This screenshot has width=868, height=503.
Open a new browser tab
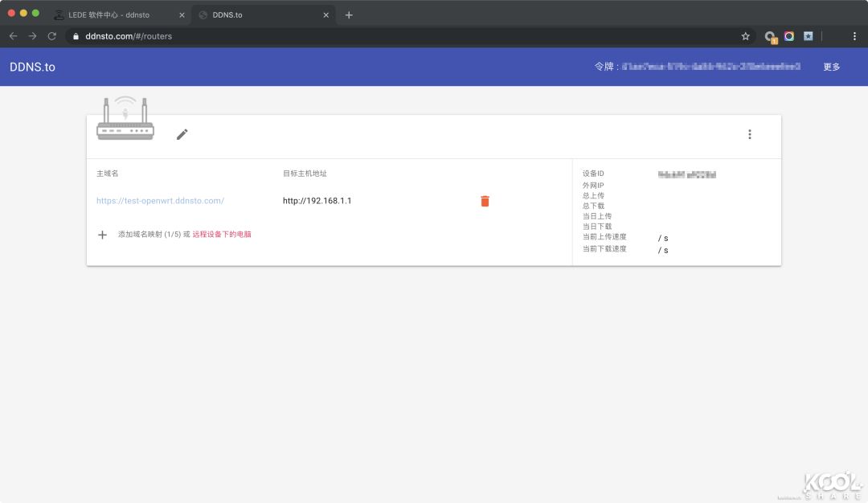349,14
